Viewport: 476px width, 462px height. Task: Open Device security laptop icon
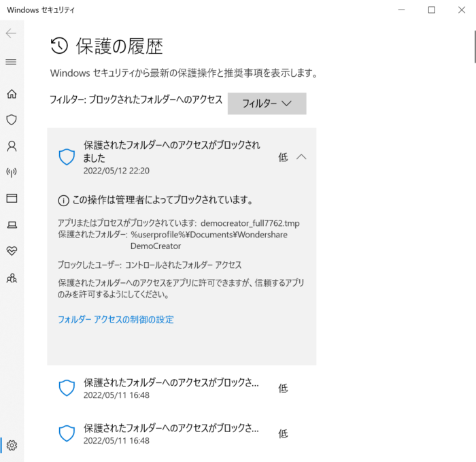[x=12, y=225]
